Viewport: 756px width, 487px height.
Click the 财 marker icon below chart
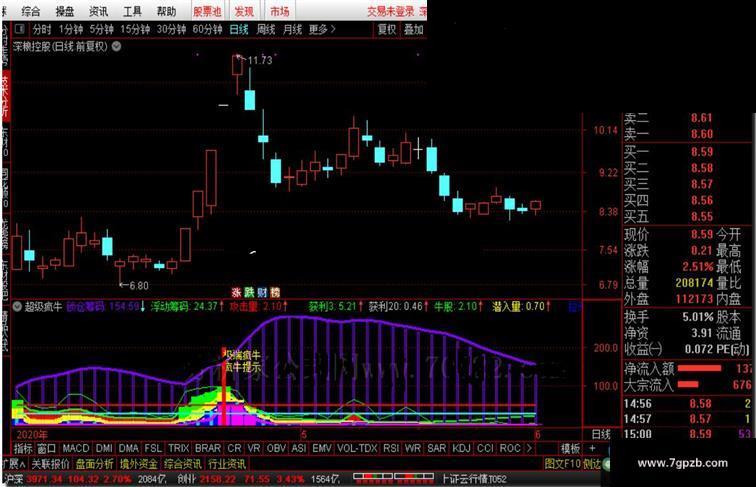(262, 292)
